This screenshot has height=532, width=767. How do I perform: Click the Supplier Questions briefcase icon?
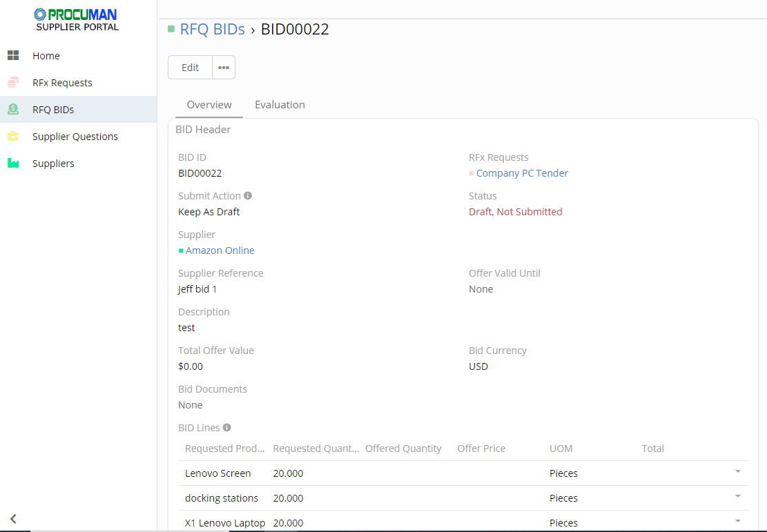pyautogui.click(x=13, y=137)
